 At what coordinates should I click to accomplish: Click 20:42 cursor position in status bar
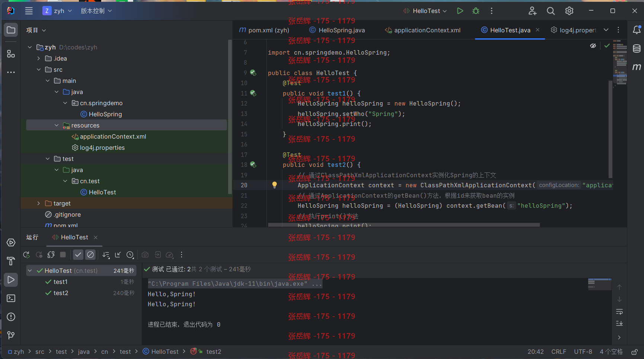click(x=535, y=352)
